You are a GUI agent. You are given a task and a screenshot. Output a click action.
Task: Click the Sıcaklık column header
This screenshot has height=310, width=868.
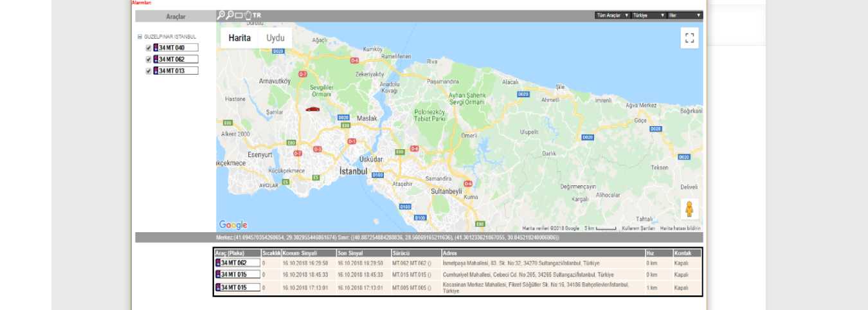point(271,253)
